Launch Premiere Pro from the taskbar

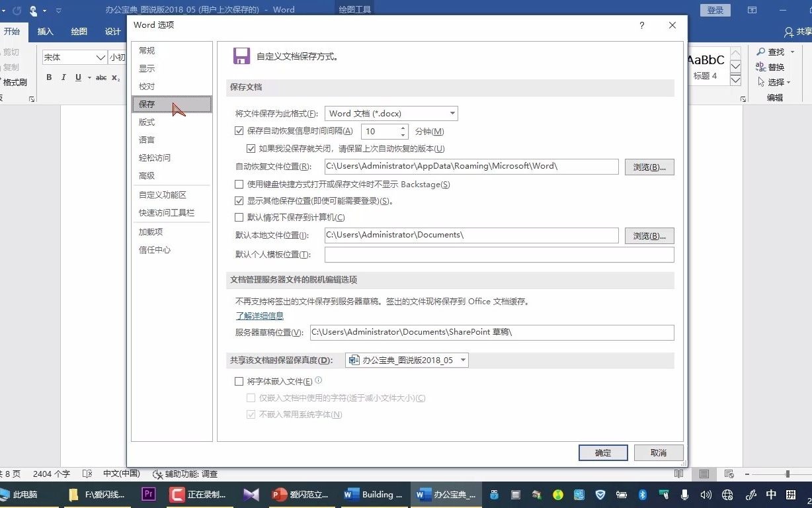pyautogui.click(x=147, y=494)
